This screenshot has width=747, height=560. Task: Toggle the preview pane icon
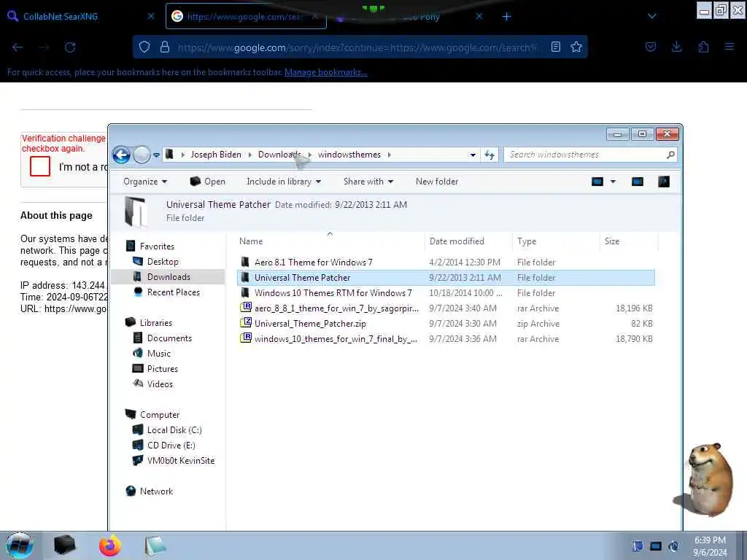click(x=638, y=182)
